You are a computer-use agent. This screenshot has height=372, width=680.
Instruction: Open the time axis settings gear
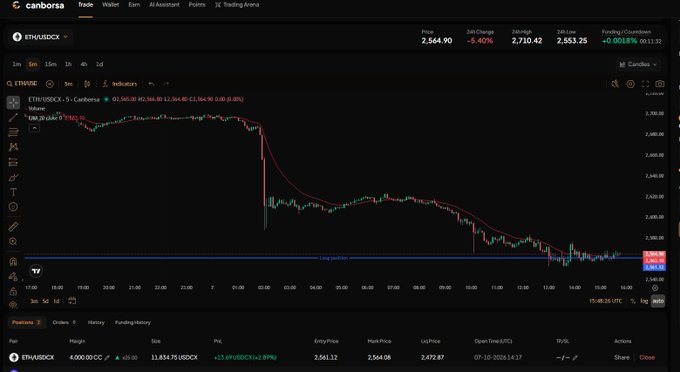655,288
